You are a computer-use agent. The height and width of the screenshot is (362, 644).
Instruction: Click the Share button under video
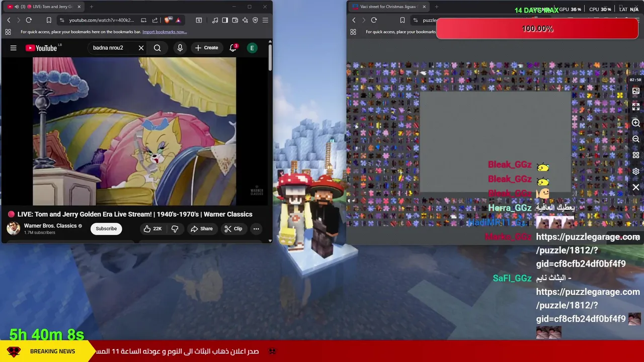(x=201, y=229)
